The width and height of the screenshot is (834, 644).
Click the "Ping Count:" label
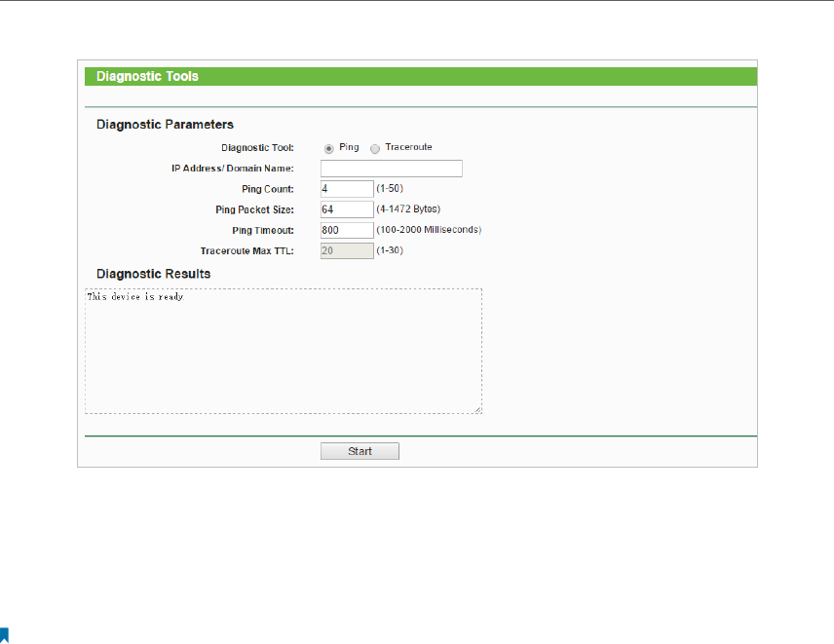pyautogui.click(x=268, y=189)
